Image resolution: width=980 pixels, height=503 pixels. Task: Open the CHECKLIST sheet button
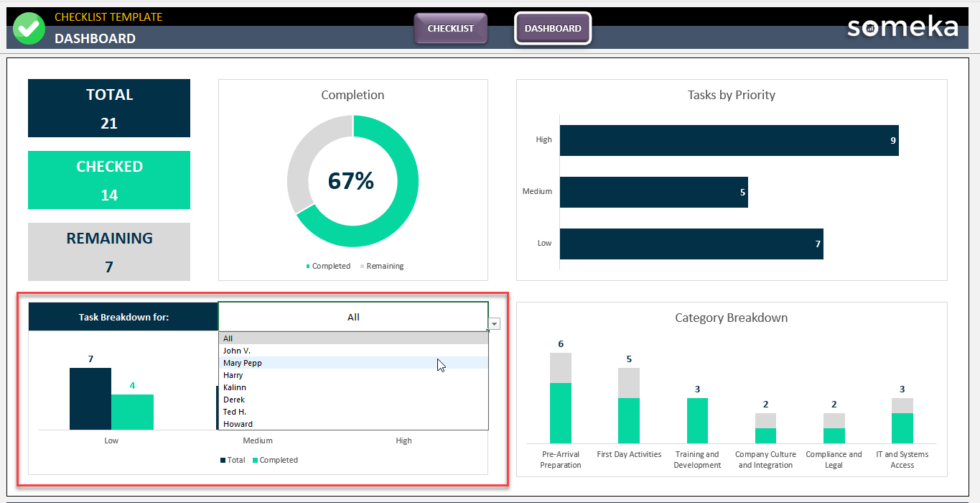point(450,29)
